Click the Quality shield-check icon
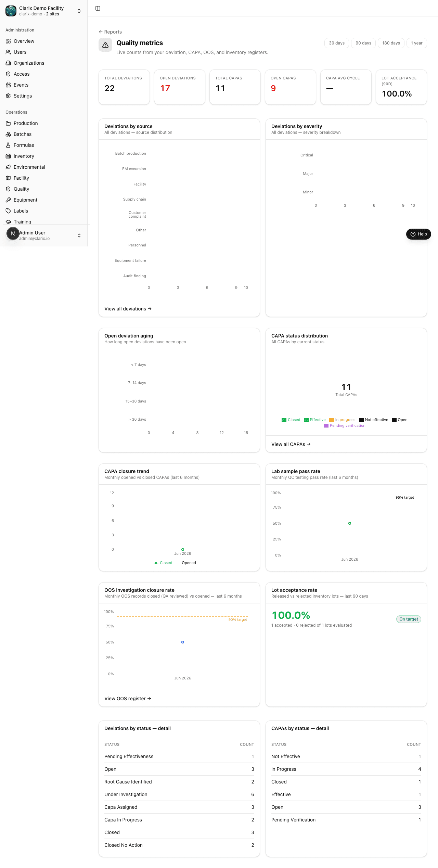Viewport: 438px width, 868px height. tap(8, 189)
